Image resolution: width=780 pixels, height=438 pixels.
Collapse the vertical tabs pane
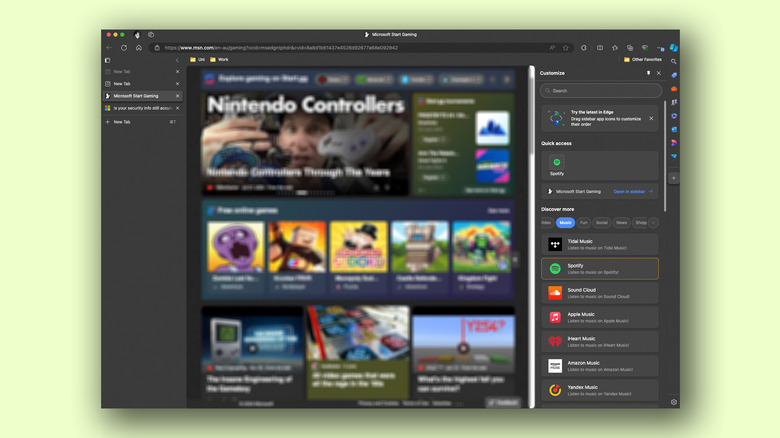point(177,60)
